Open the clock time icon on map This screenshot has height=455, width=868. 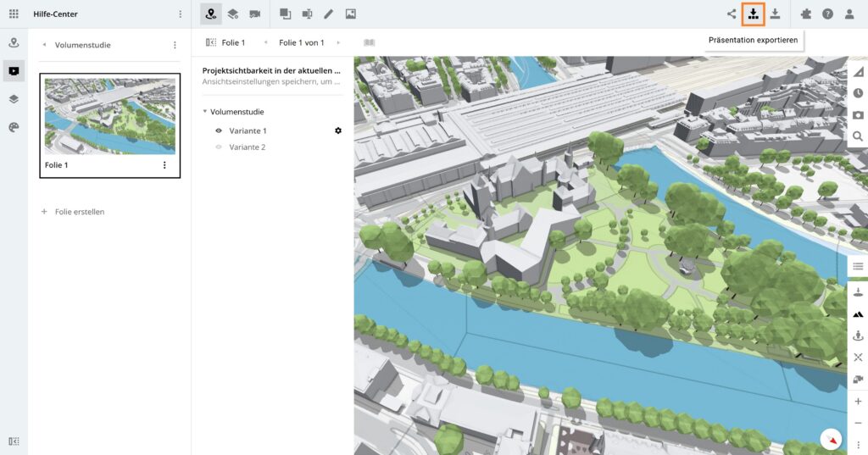click(858, 93)
